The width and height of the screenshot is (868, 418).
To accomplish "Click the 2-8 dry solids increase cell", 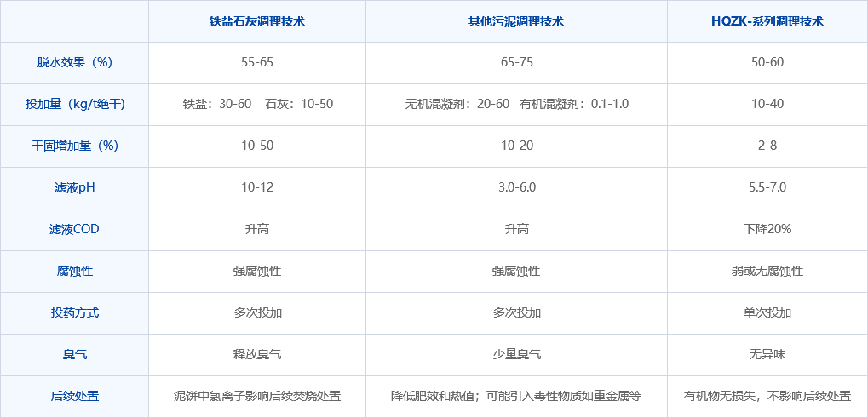I will tap(767, 146).
